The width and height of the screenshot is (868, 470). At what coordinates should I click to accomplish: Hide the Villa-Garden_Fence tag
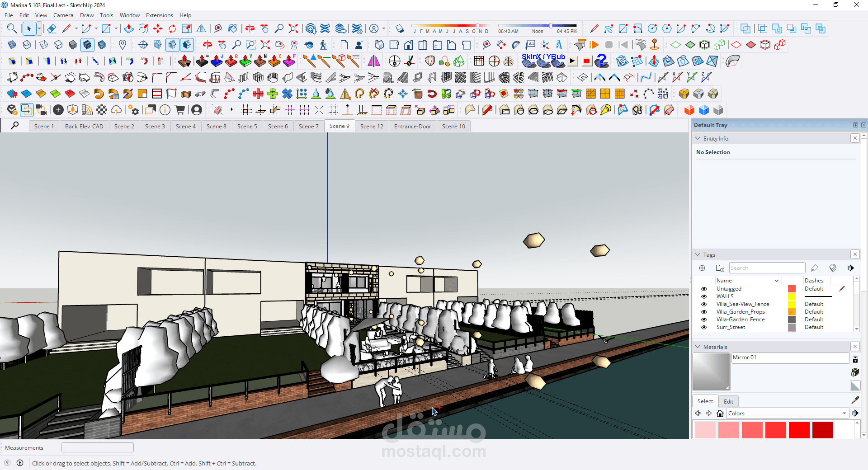point(704,320)
